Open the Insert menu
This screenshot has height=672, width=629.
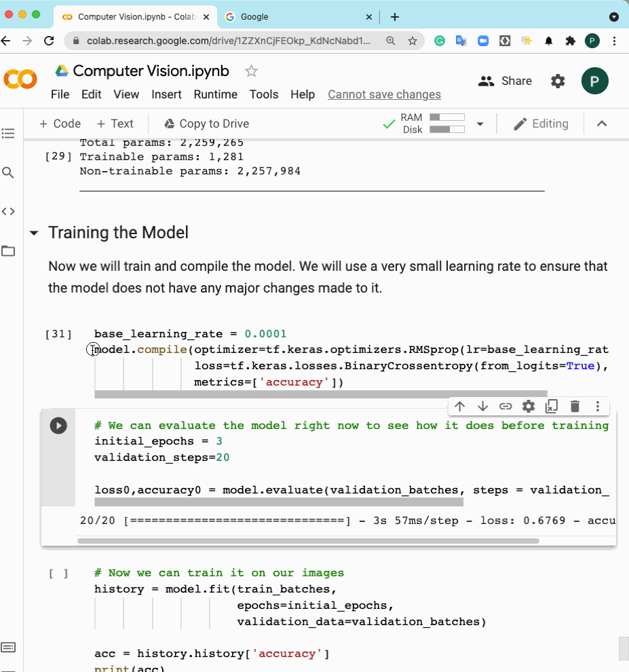point(166,94)
